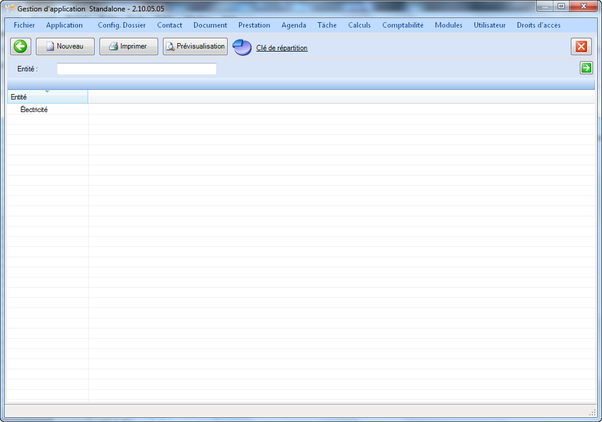Click the application icon in title bar
The height and width of the screenshot is (422, 602).
[9, 7]
